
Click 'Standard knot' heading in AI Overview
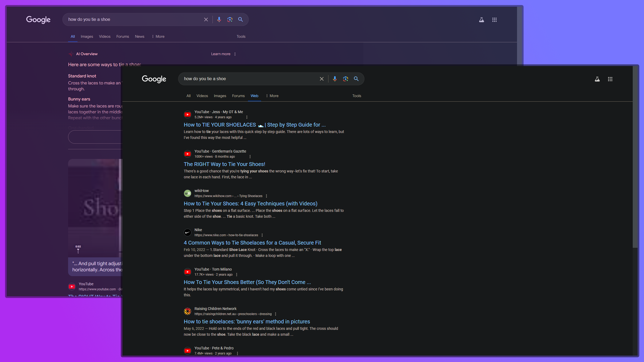(82, 76)
